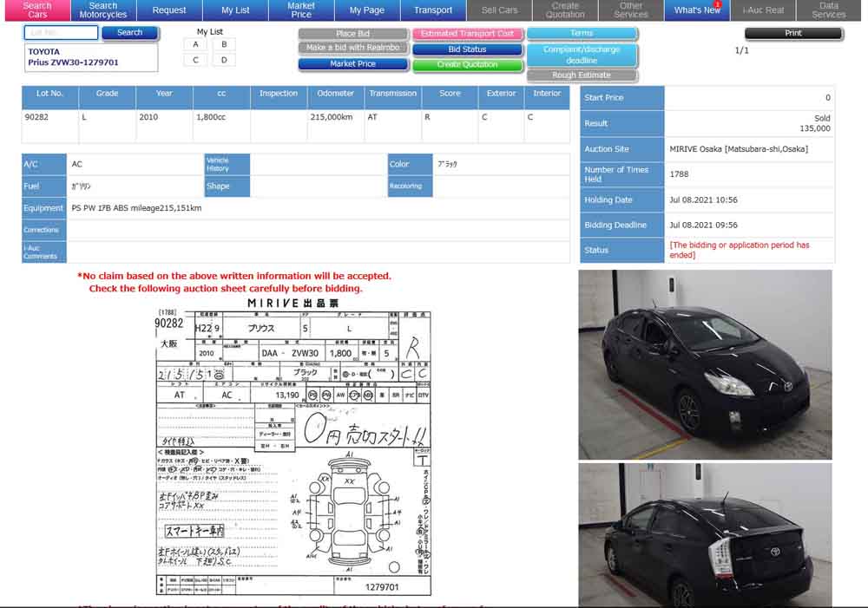Click the blue Market Price button
This screenshot has height=608, width=868.
point(353,64)
